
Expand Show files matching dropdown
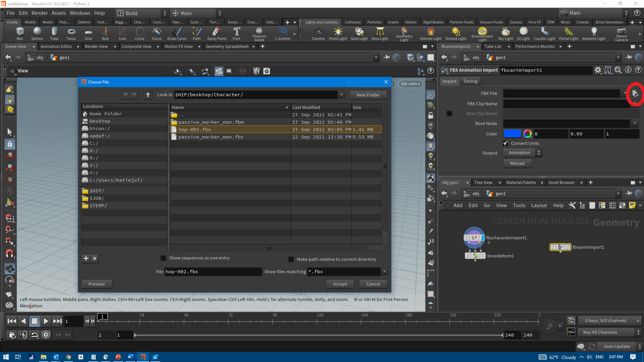pyautogui.click(x=384, y=272)
